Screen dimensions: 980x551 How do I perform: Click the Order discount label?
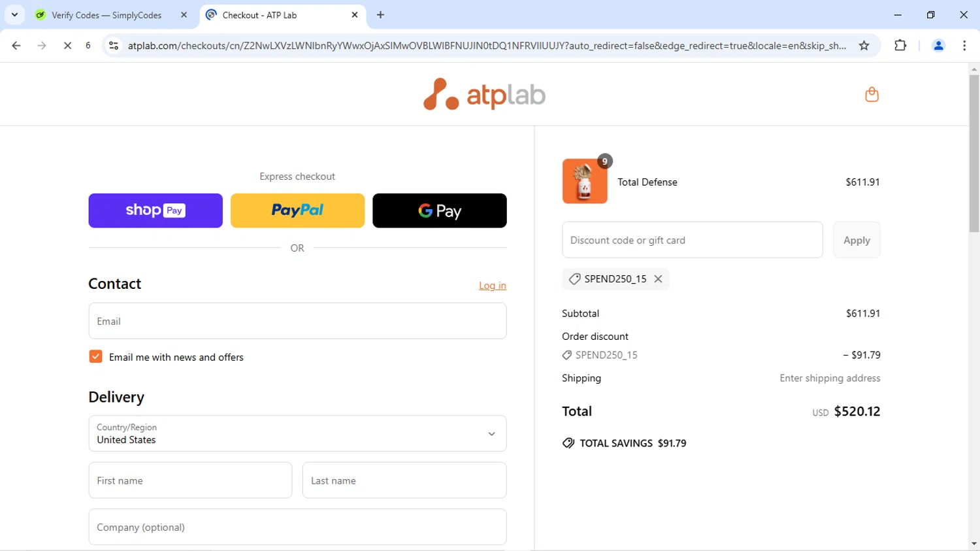pos(595,337)
